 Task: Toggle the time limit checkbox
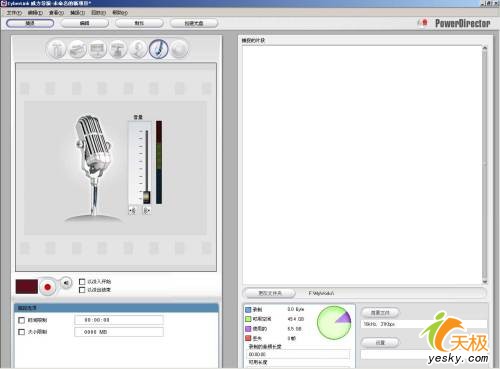point(22,320)
